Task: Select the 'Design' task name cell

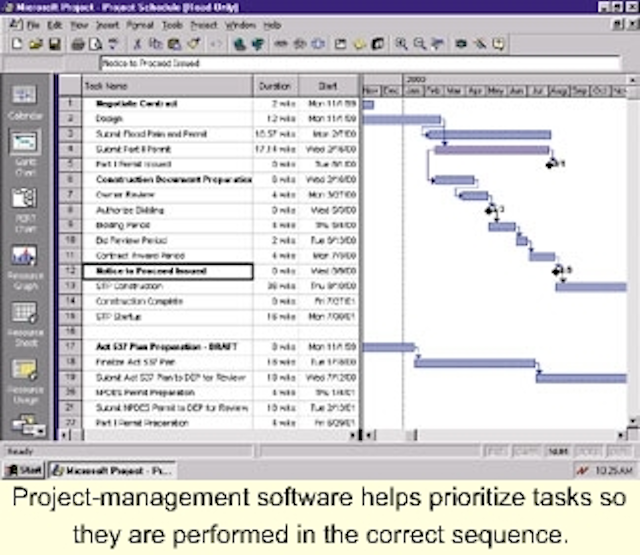Action: click(x=167, y=119)
